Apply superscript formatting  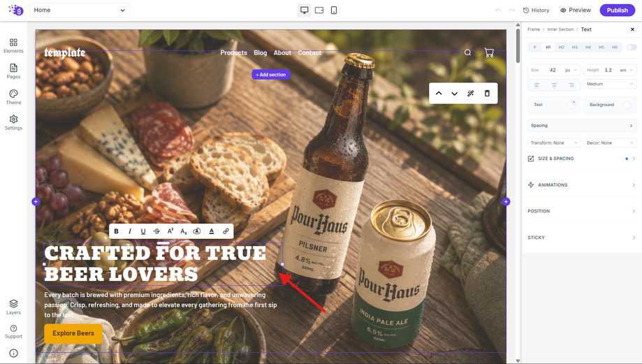click(x=170, y=231)
